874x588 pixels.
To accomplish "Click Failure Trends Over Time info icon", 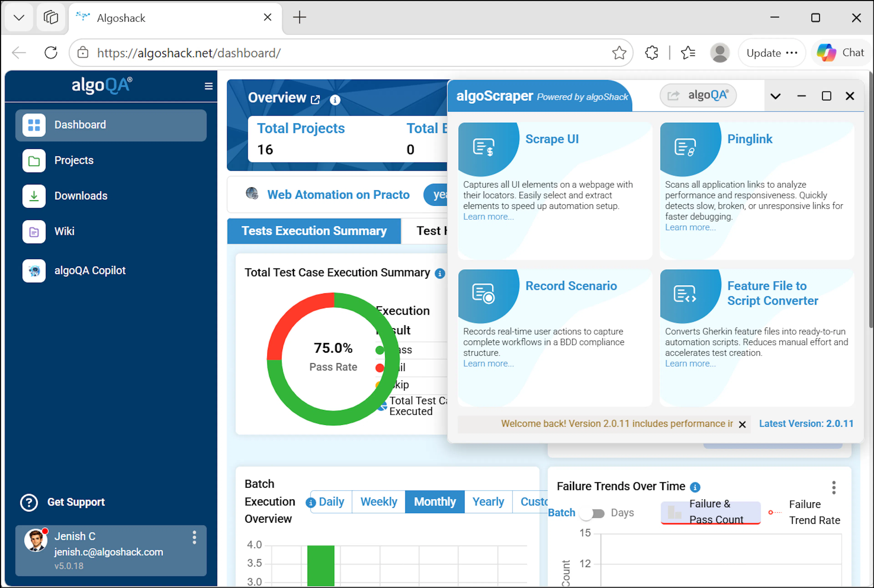I will 695,487.
